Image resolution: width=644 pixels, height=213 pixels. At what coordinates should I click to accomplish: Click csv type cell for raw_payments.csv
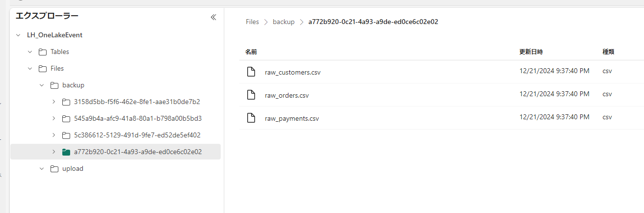607,117
